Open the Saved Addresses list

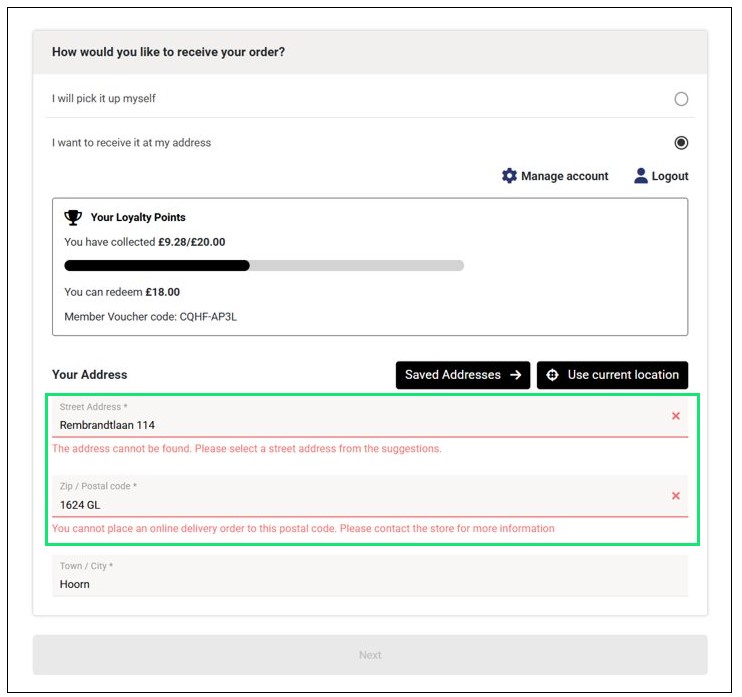point(453,375)
